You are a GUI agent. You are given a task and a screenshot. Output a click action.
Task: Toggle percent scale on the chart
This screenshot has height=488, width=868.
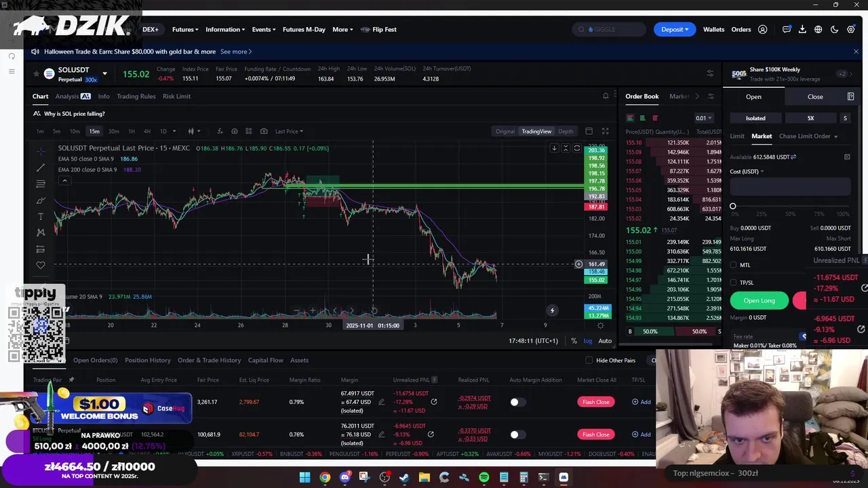pos(574,341)
